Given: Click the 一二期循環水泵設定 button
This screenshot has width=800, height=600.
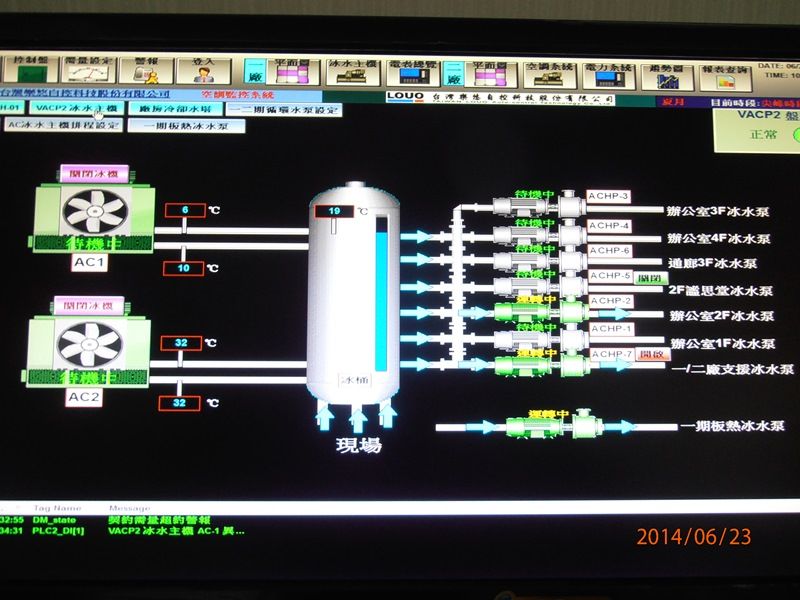Looking at the screenshot, I should tap(282, 109).
